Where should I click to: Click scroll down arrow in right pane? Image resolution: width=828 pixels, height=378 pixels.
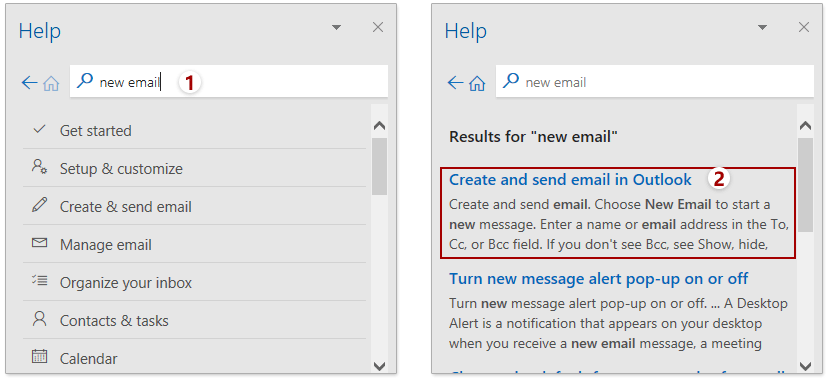pyautogui.click(x=805, y=365)
